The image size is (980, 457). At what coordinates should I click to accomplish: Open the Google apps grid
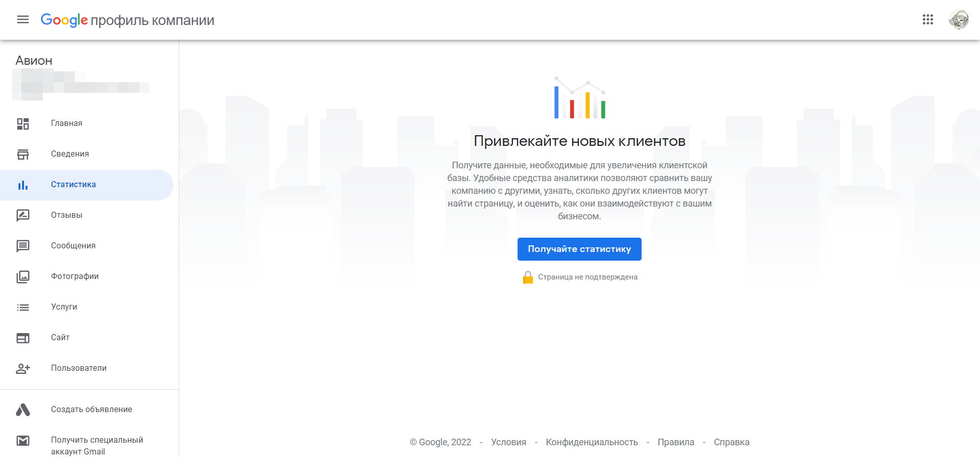(x=927, y=20)
